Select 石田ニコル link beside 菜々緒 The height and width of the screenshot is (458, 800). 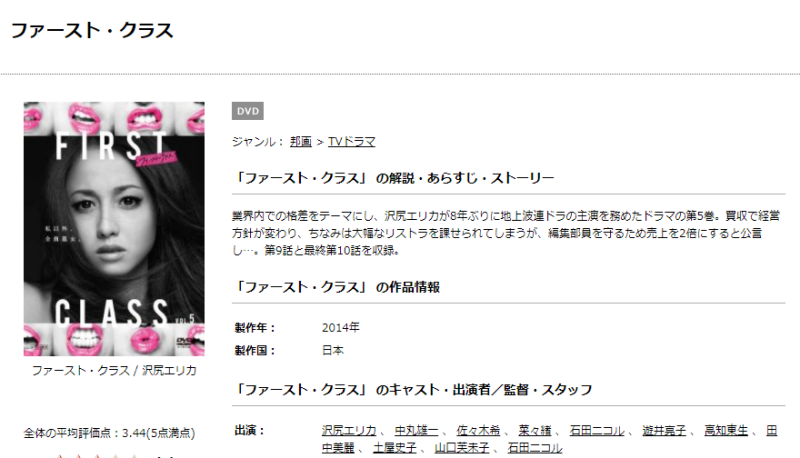pos(597,430)
